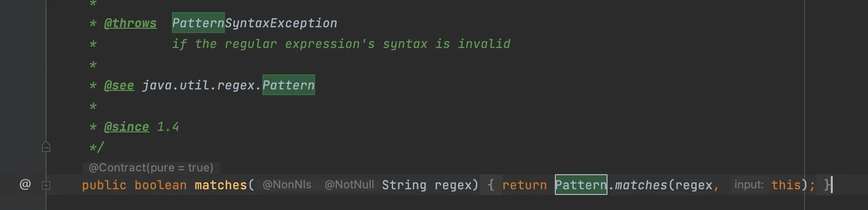Click the 'return' keyword

tap(524, 185)
